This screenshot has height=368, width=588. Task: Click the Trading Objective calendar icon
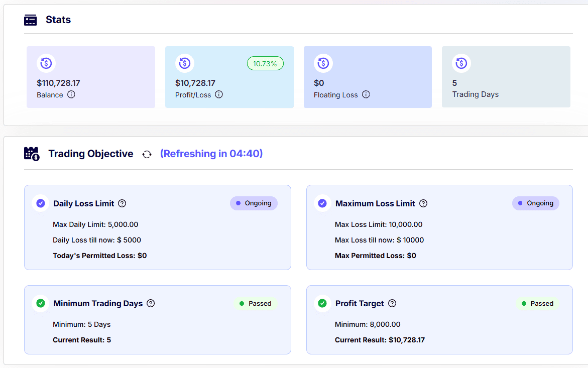[x=31, y=154]
